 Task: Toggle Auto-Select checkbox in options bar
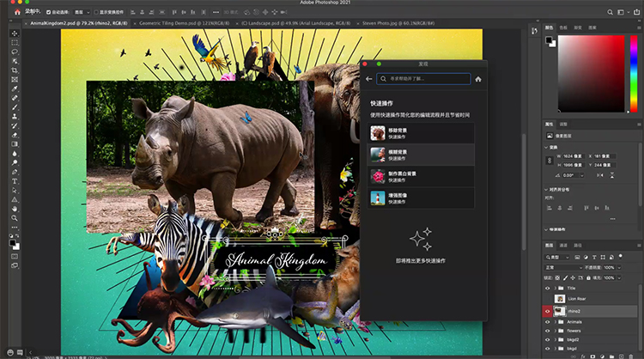point(48,12)
